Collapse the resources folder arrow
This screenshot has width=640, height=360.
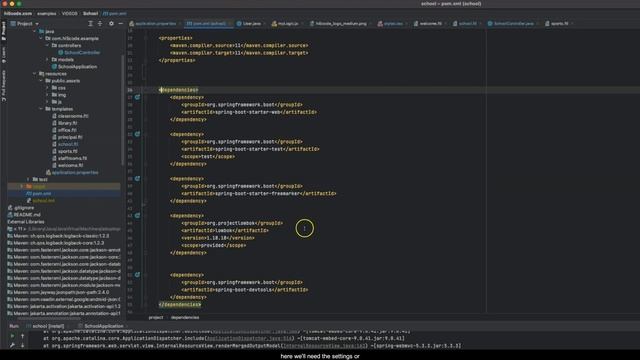tap(35, 74)
